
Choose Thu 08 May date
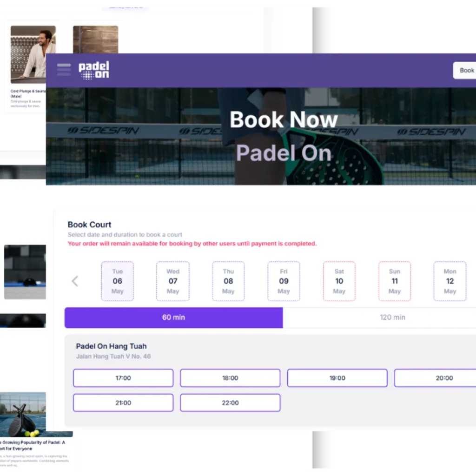(x=228, y=281)
